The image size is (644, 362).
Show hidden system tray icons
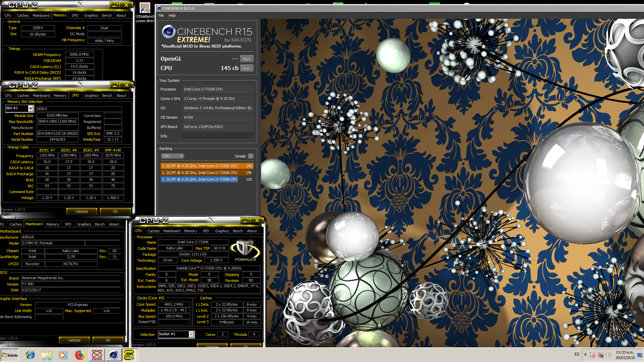(585, 355)
